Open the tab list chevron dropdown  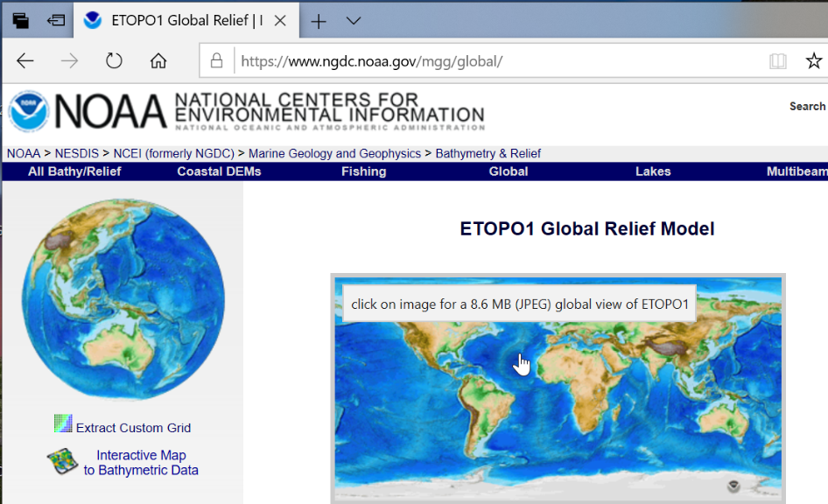(x=353, y=19)
